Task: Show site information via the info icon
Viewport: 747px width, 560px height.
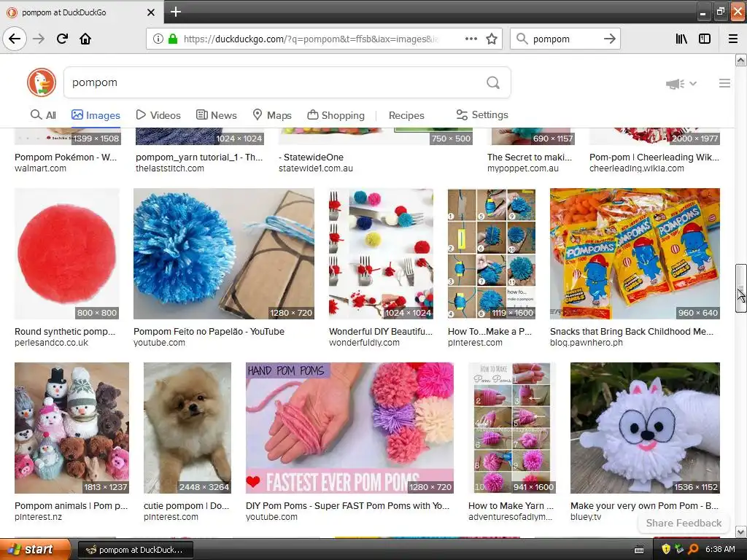Action: (x=158, y=39)
